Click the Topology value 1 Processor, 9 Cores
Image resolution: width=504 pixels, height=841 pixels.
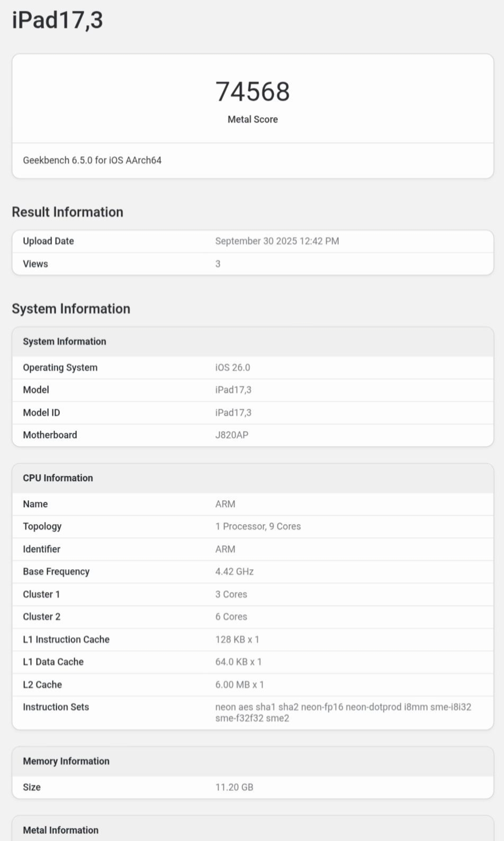click(x=258, y=527)
